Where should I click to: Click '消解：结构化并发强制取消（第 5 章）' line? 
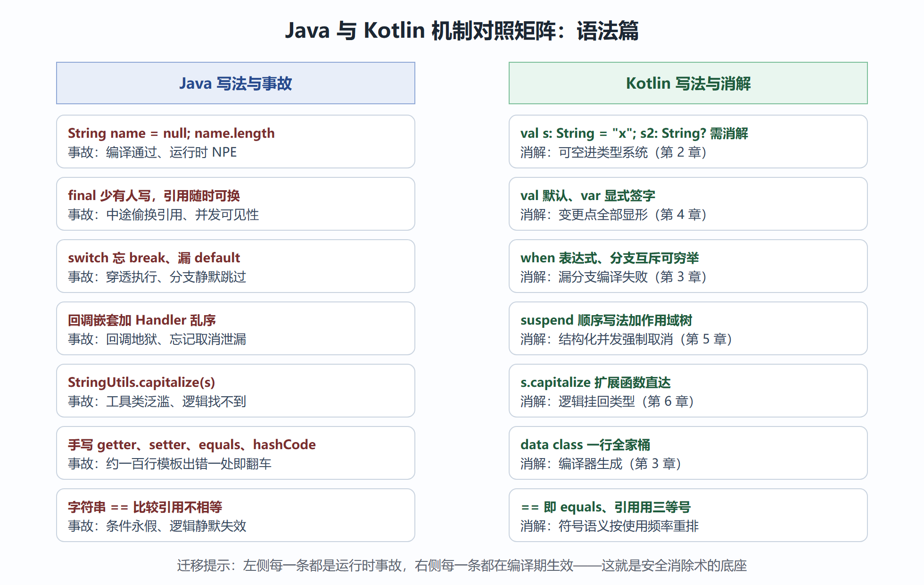pyautogui.click(x=626, y=339)
